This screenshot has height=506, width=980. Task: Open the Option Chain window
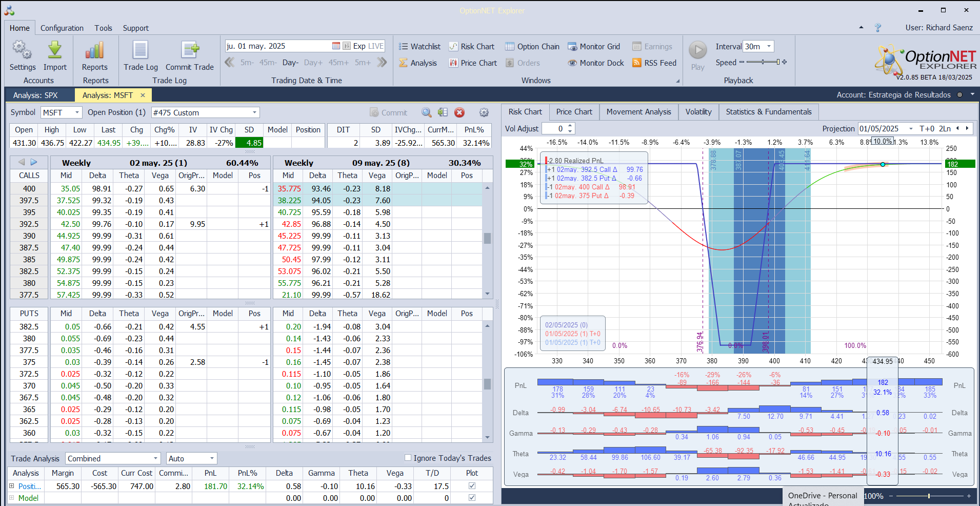pyautogui.click(x=532, y=47)
